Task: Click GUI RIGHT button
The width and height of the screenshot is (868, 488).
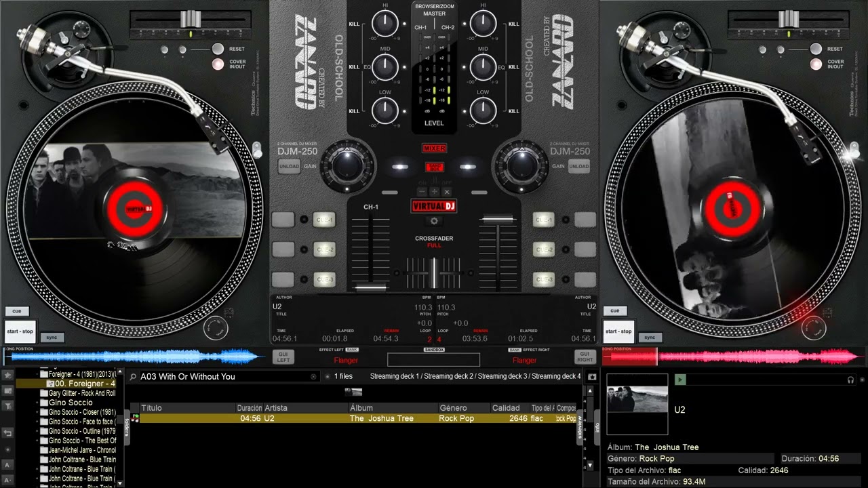Action: 585,357
